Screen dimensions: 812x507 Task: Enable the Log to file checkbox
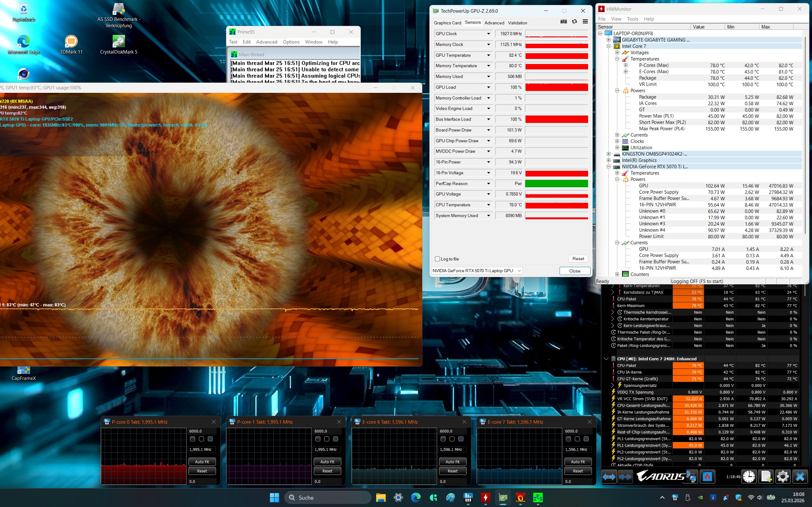(437, 259)
